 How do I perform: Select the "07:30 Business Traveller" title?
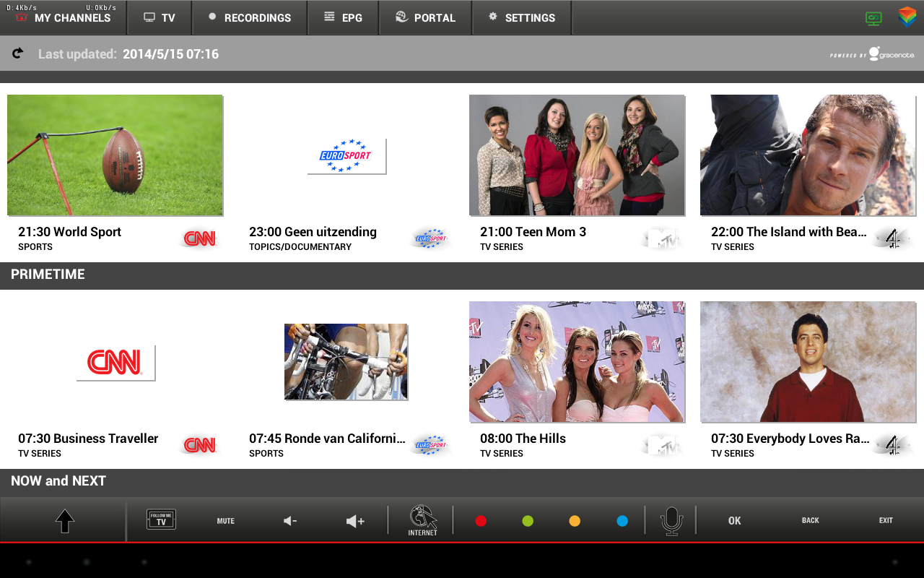pyautogui.click(x=88, y=439)
